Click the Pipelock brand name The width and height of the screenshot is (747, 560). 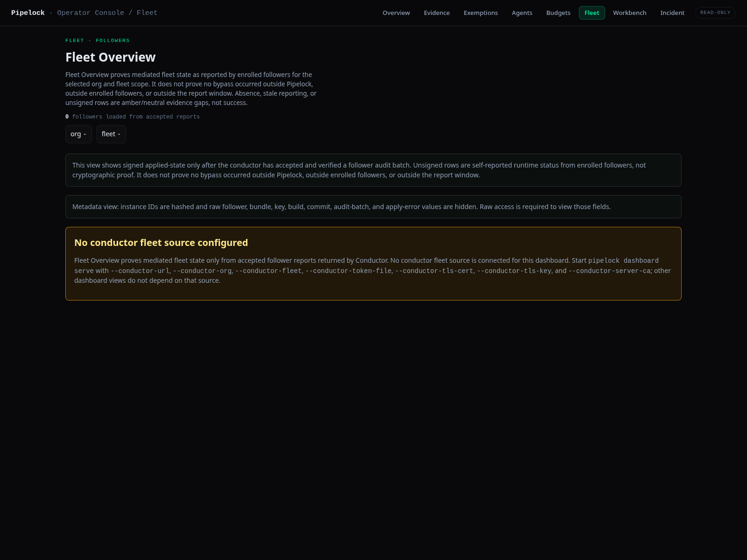28,13
